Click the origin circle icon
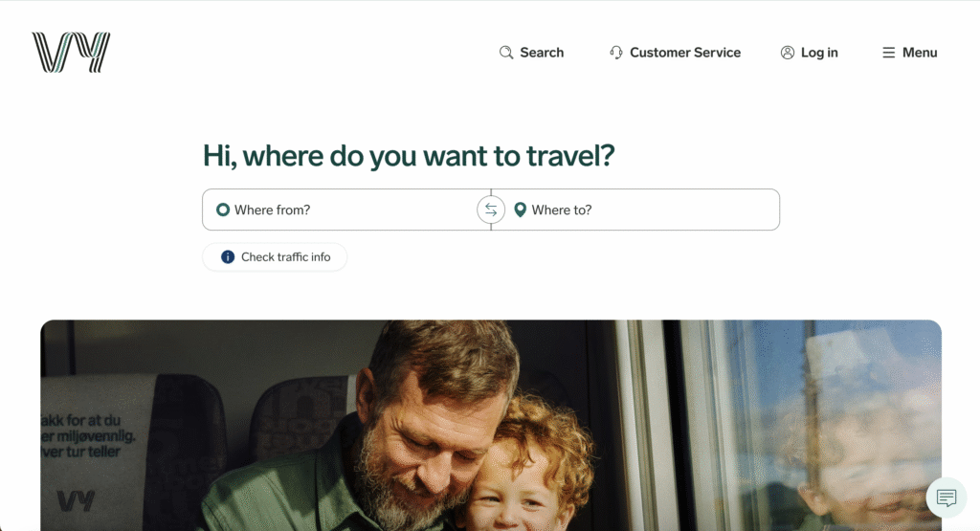Image resolution: width=980 pixels, height=531 pixels. (x=223, y=210)
